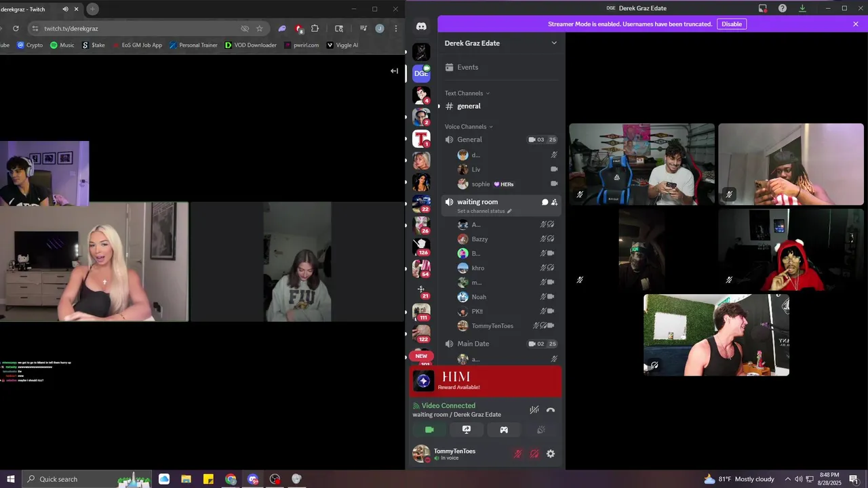Jump to NEW unread servers indicator

click(x=421, y=356)
